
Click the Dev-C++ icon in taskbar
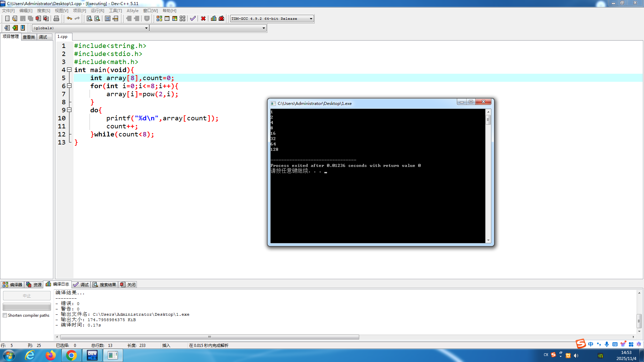click(92, 355)
